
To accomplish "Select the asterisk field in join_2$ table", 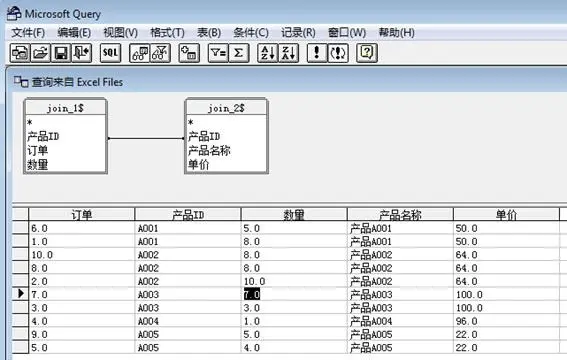I will point(191,123).
